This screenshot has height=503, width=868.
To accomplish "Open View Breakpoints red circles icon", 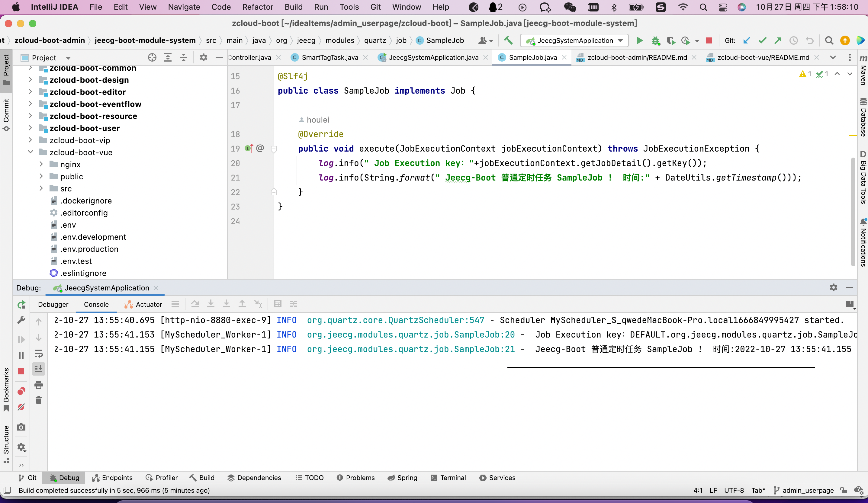I will point(21,391).
